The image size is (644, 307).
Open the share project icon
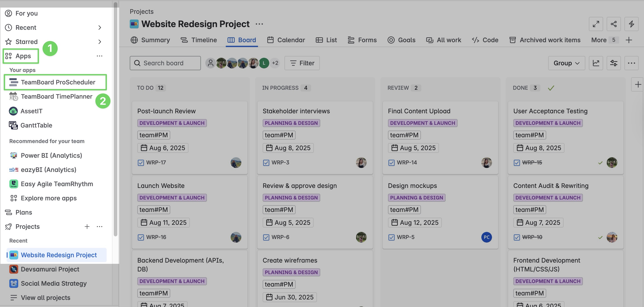[x=614, y=24]
